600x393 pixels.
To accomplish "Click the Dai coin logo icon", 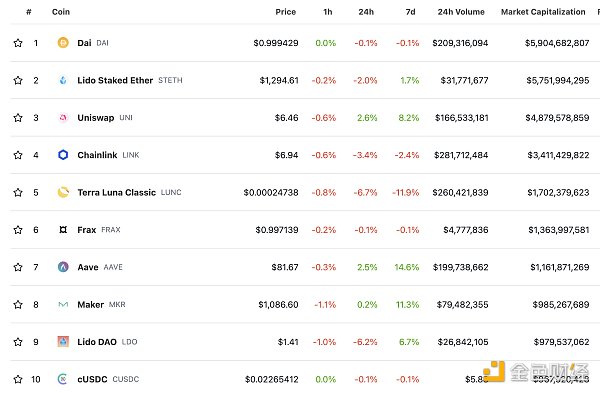I will coord(63,42).
